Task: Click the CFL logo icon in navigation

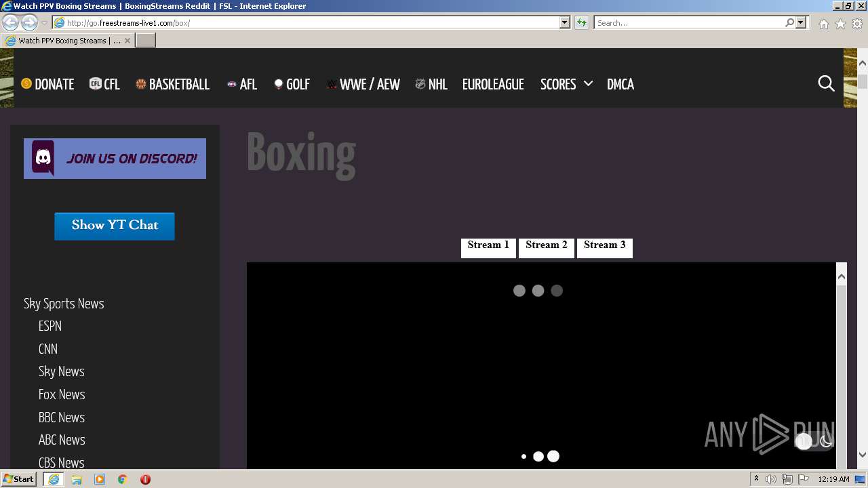Action: point(95,83)
